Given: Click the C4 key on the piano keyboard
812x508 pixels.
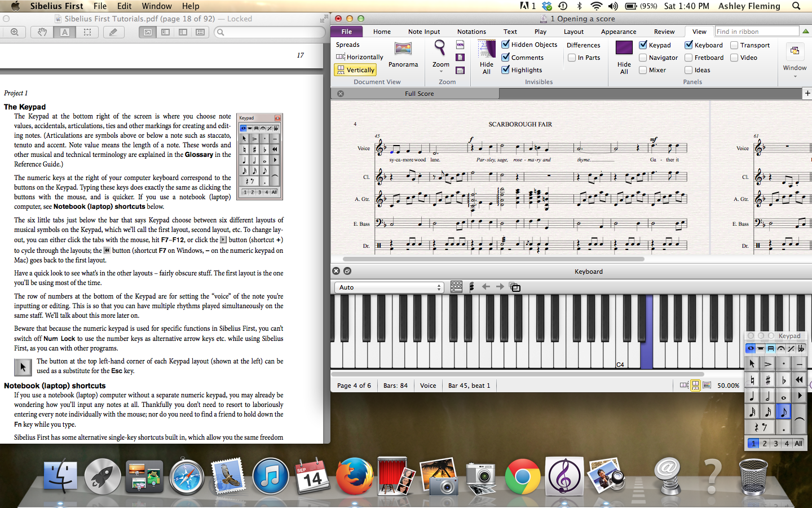Looking at the screenshot, I should click(621, 357).
